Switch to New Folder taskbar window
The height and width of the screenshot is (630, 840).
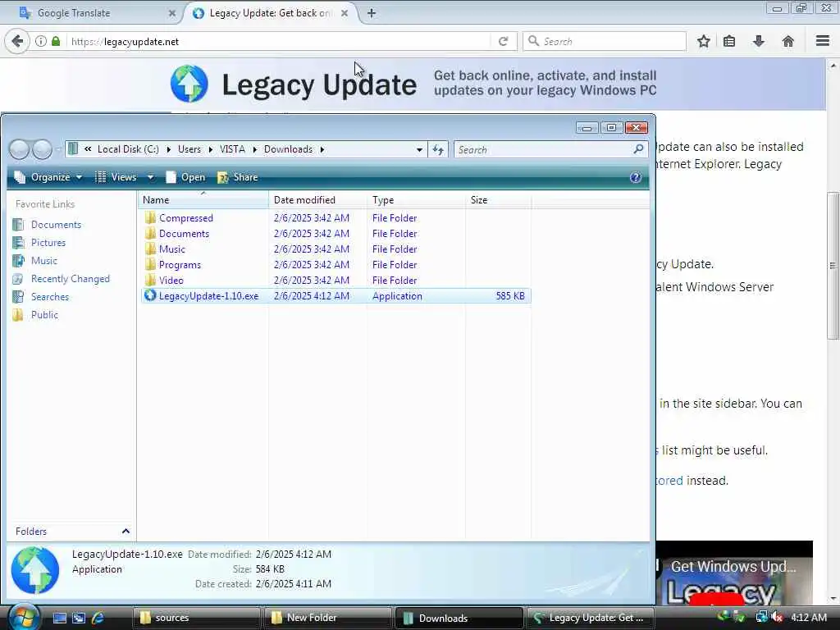pos(328,618)
